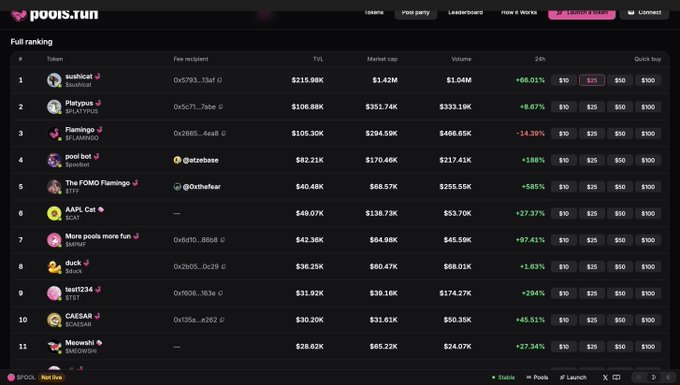The image size is (680, 385).
Task: Quick buy $25 of Meowshi
Action: [x=592, y=347]
